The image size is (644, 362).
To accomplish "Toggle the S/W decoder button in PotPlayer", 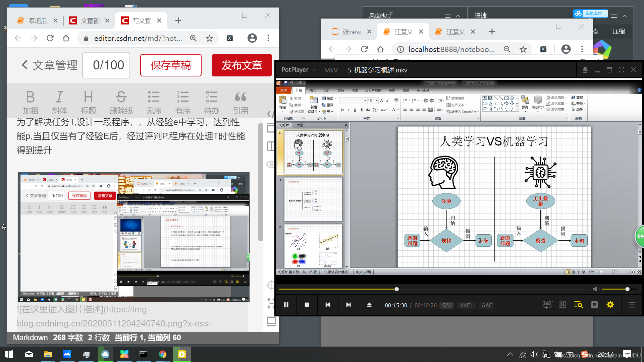I will click(x=447, y=305).
